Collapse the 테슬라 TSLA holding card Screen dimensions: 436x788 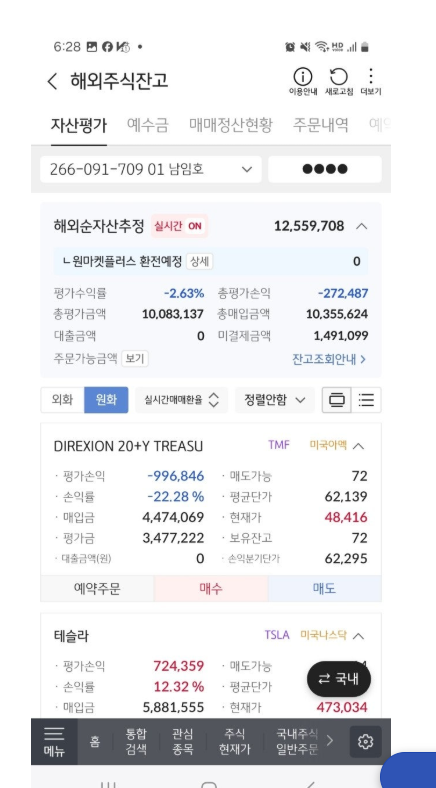click(358, 636)
